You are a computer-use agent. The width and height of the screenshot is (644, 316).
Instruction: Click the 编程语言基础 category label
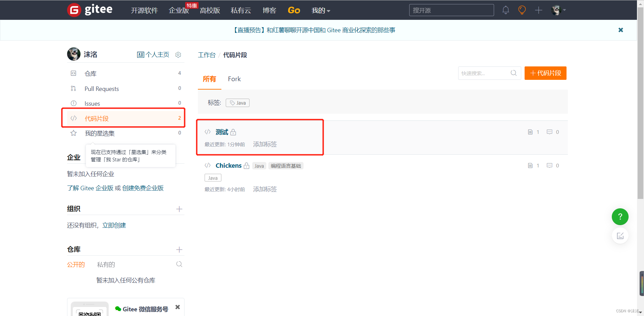286,166
